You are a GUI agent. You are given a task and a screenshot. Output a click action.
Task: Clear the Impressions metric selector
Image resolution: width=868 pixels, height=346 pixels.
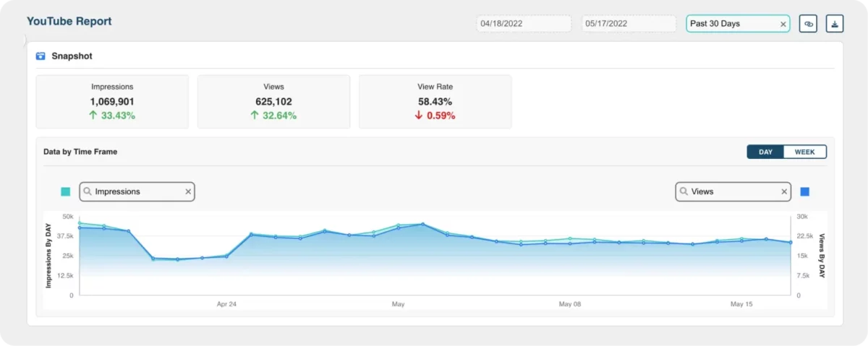pos(188,191)
